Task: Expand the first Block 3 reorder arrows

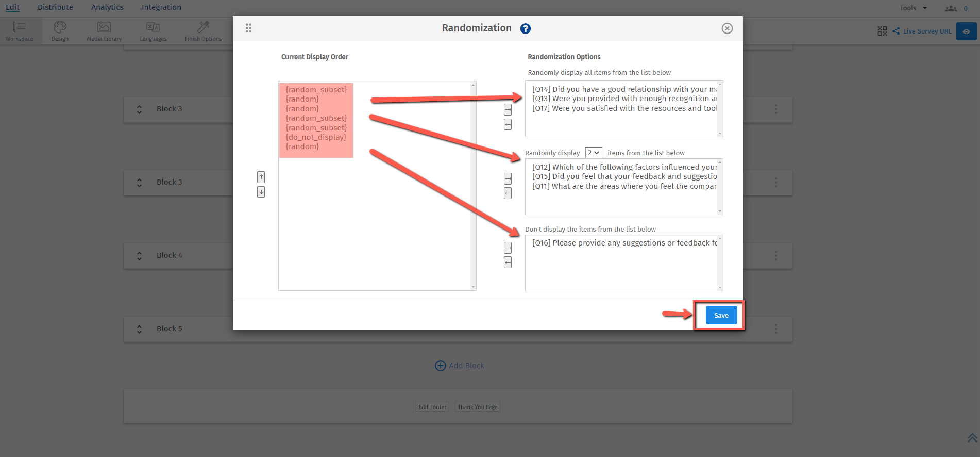Action: coord(139,109)
